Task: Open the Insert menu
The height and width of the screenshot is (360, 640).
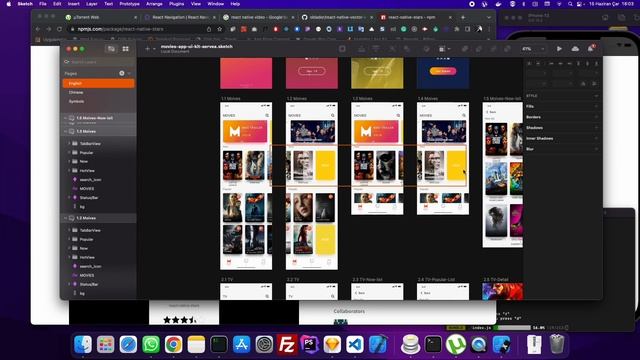Action: click(73, 4)
